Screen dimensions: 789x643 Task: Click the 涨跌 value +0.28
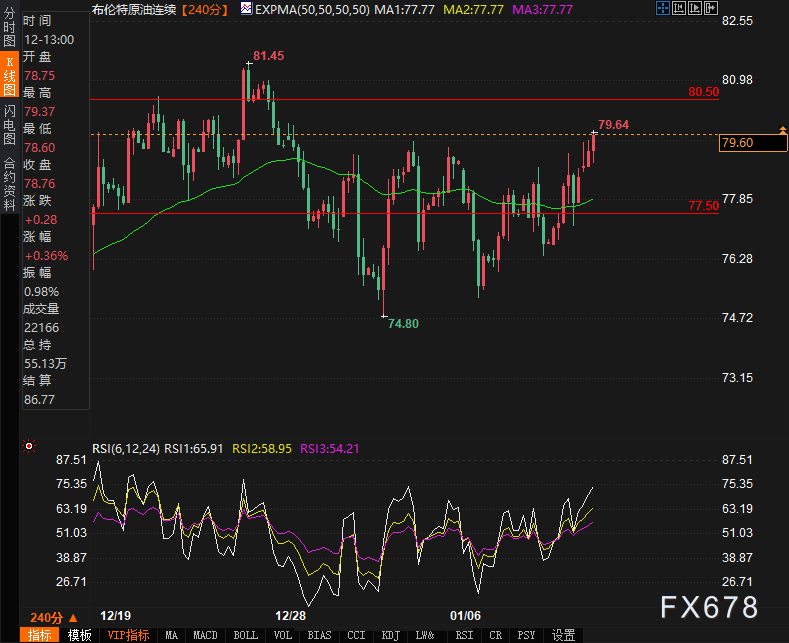41,220
